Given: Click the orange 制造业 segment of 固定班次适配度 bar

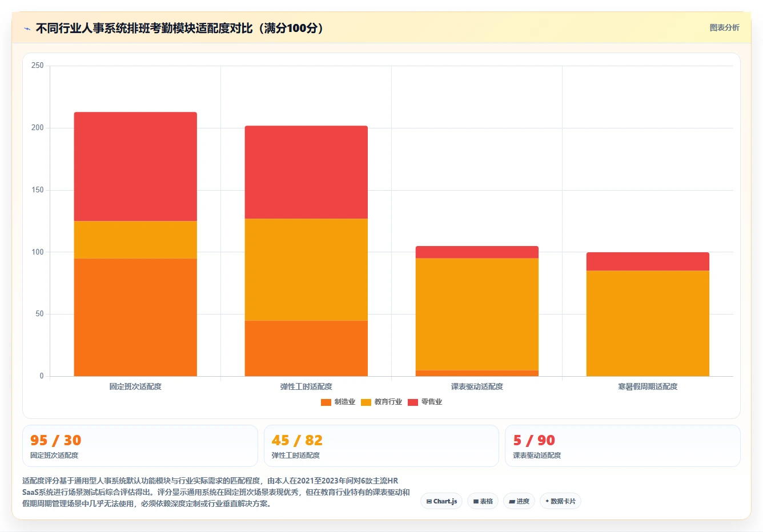Looking at the screenshot, I should (135, 317).
